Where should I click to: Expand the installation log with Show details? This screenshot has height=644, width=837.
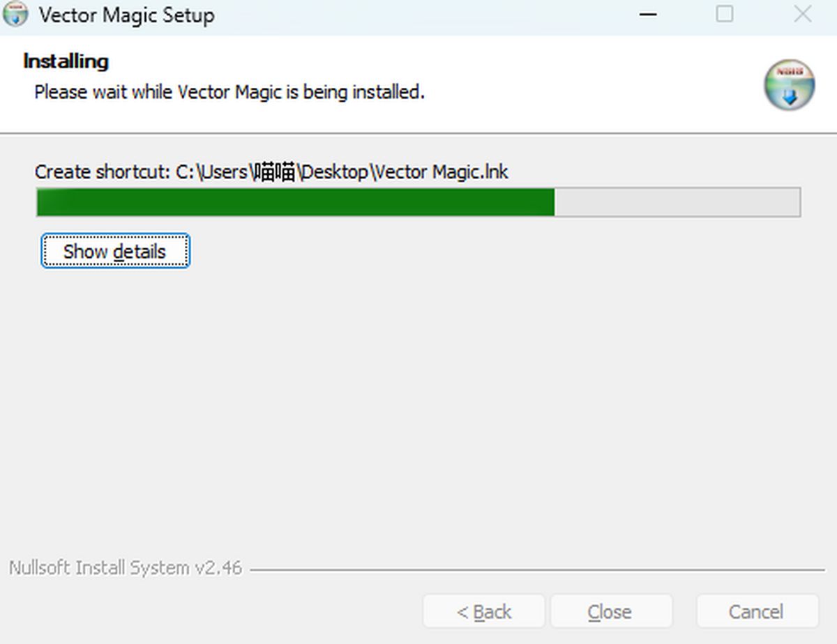click(x=115, y=252)
